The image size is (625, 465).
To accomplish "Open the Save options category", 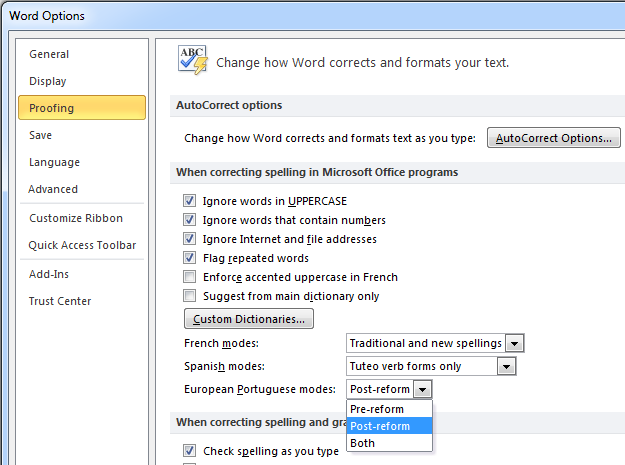I will [x=40, y=135].
